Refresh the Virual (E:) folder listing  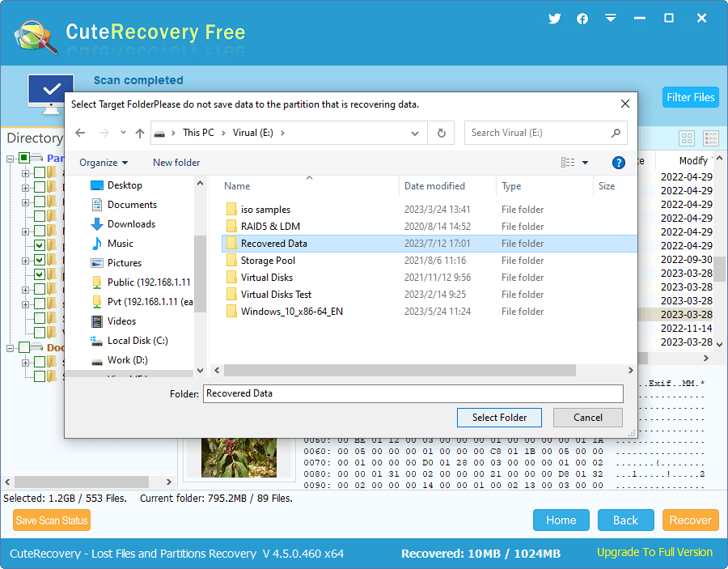[x=441, y=133]
